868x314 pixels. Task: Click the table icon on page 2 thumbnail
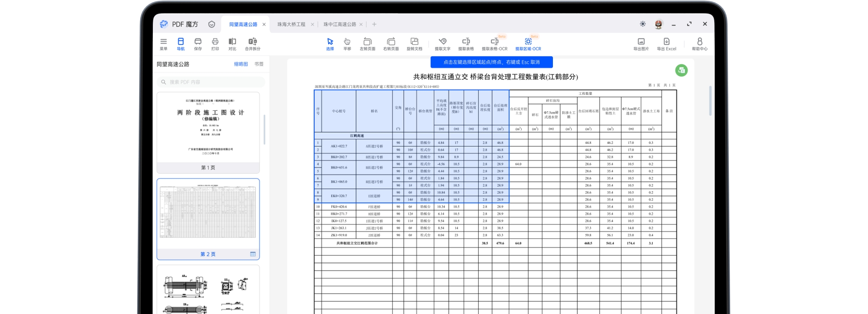(x=253, y=254)
